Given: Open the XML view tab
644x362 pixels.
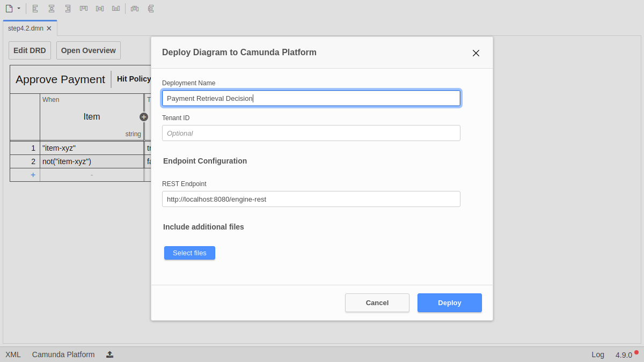Looking at the screenshot, I should 13,354.
